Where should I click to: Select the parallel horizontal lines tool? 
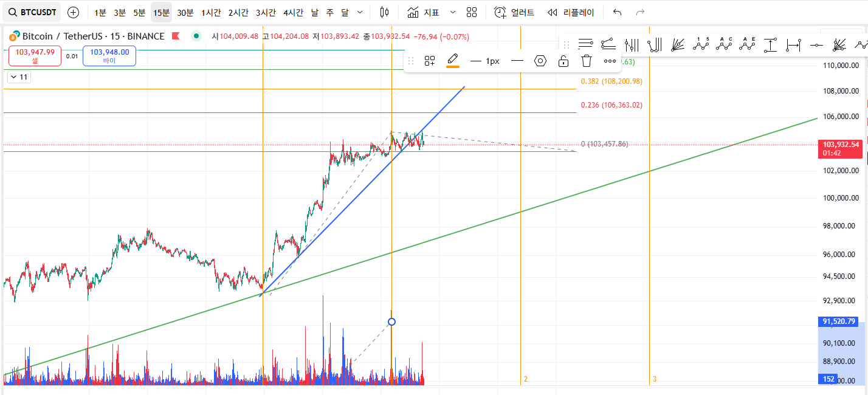pos(585,44)
